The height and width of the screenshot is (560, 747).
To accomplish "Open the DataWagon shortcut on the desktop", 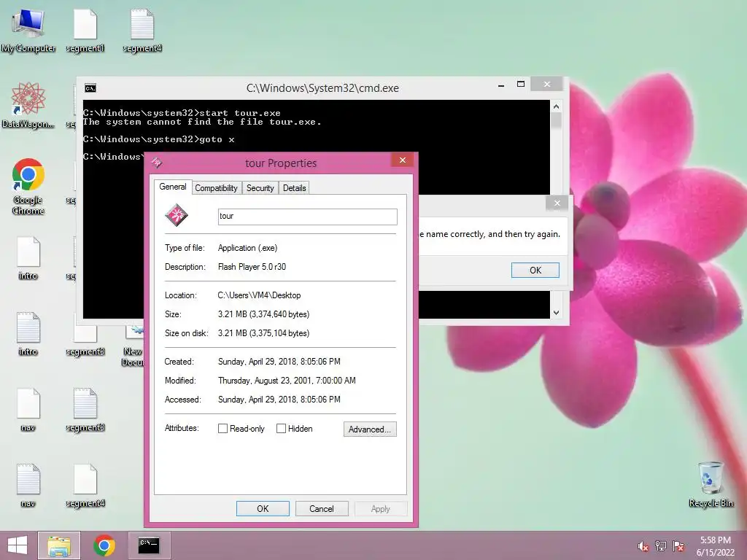I will pos(28,106).
